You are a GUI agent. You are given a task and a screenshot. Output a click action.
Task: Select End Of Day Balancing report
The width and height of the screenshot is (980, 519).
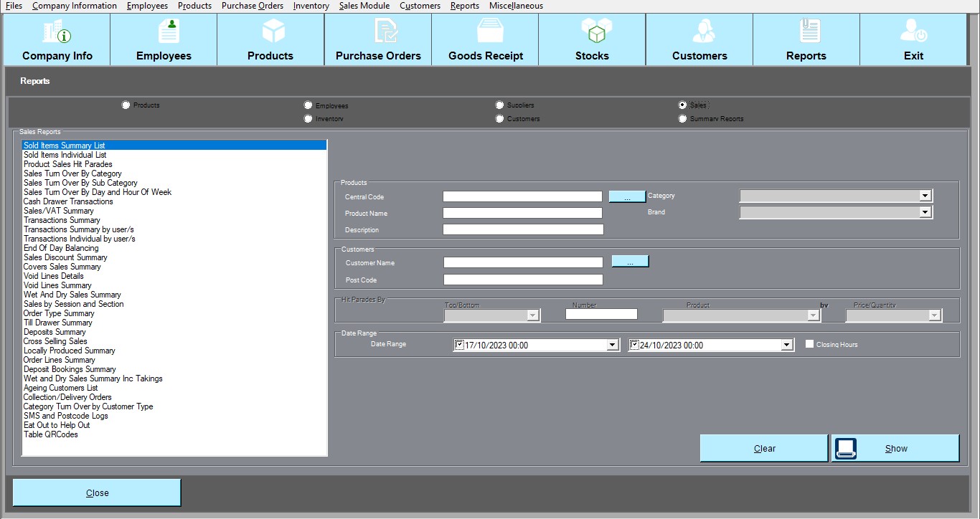tap(61, 248)
